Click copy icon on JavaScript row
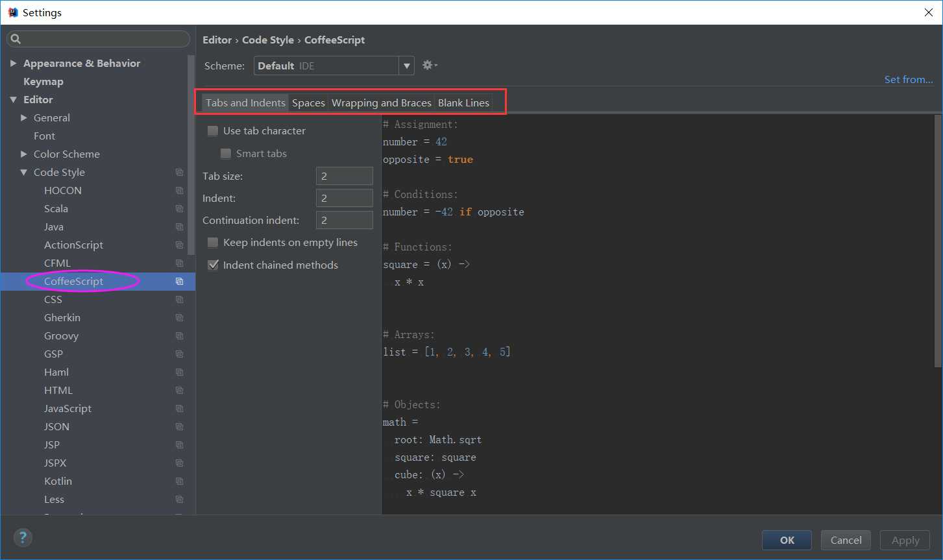The height and width of the screenshot is (560, 943). pyautogui.click(x=180, y=409)
